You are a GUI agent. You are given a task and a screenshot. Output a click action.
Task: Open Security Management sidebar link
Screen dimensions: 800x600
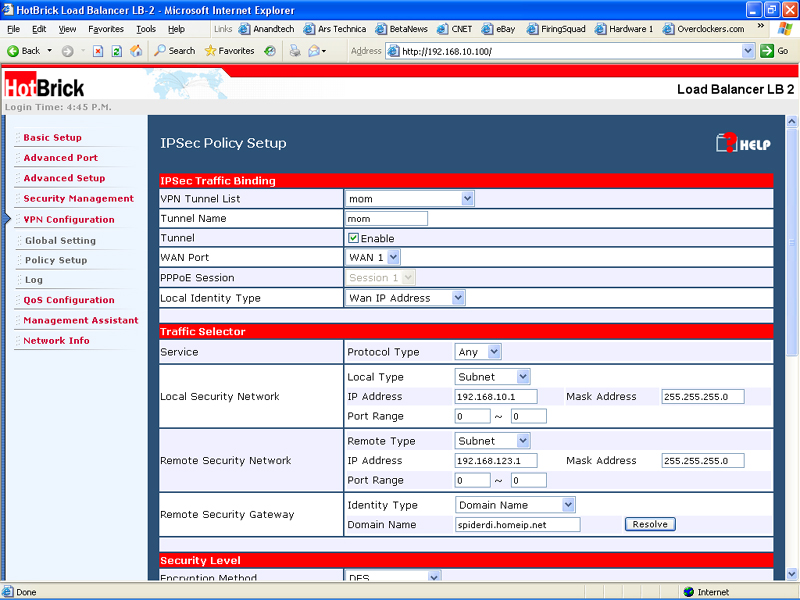point(79,198)
